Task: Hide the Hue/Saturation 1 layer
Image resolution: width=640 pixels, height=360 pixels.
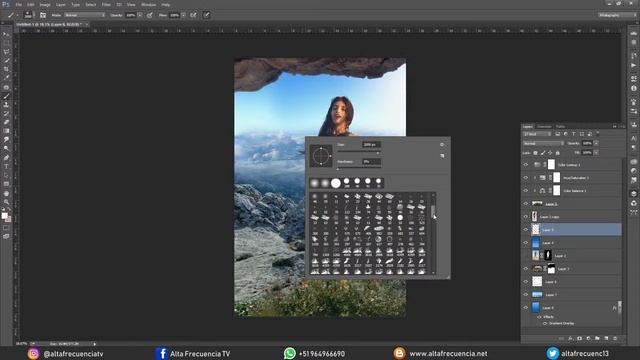Action: (x=526, y=178)
